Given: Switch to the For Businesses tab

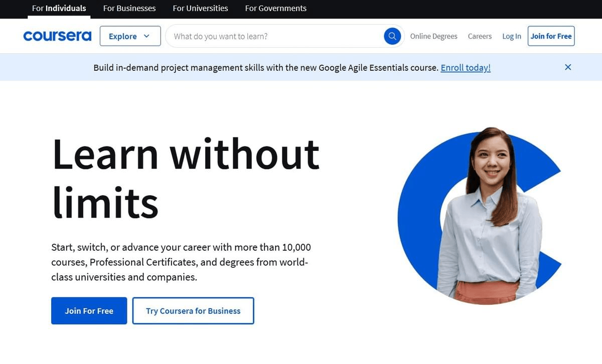Looking at the screenshot, I should pyautogui.click(x=129, y=8).
